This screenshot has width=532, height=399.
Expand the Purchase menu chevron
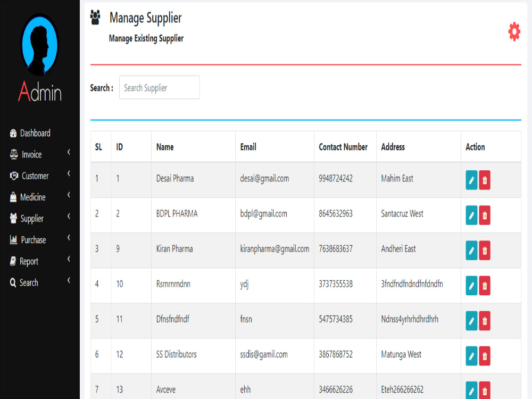tap(69, 238)
